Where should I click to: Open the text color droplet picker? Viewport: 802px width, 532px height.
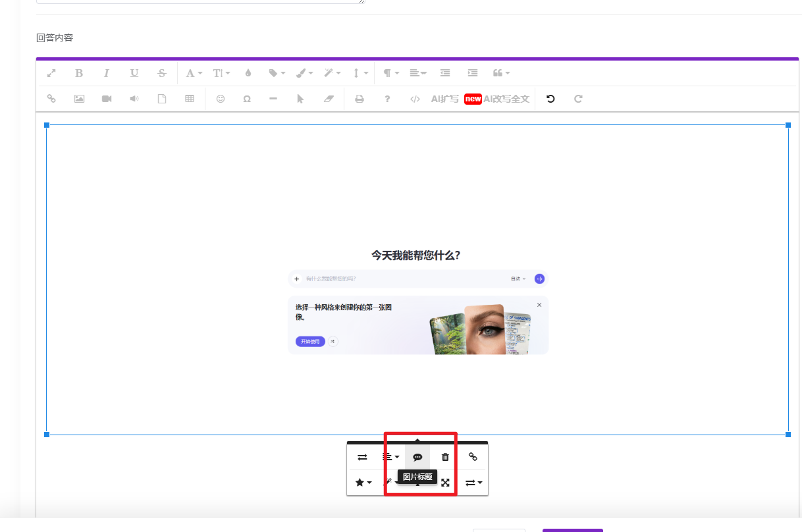click(x=248, y=73)
